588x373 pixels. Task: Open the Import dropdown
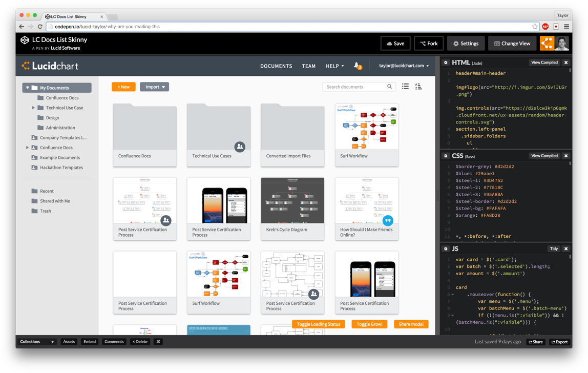[x=155, y=87]
